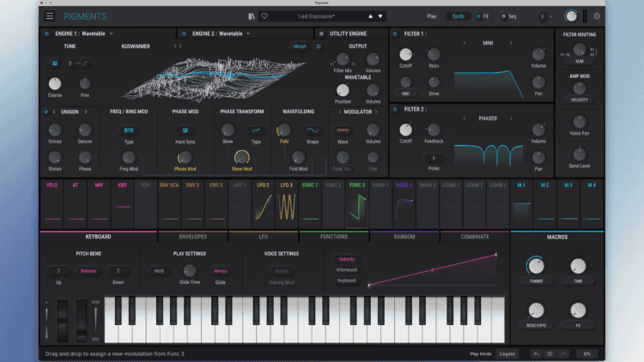Open the preset library browser icon
The height and width of the screenshot is (362, 644).
[252, 16]
